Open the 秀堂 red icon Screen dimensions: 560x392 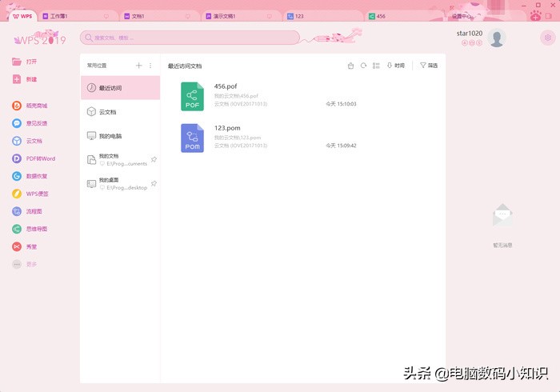17,246
